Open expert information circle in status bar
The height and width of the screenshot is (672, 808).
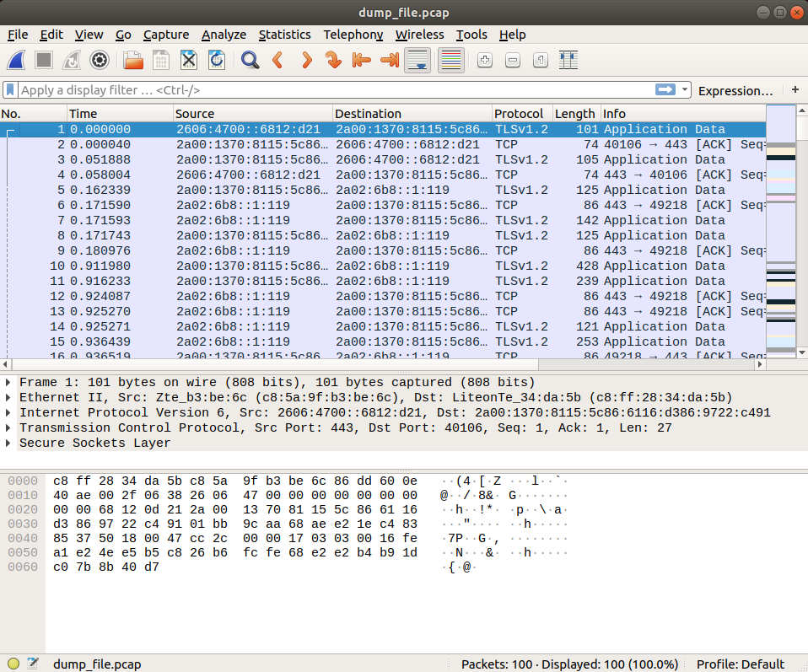(x=13, y=664)
